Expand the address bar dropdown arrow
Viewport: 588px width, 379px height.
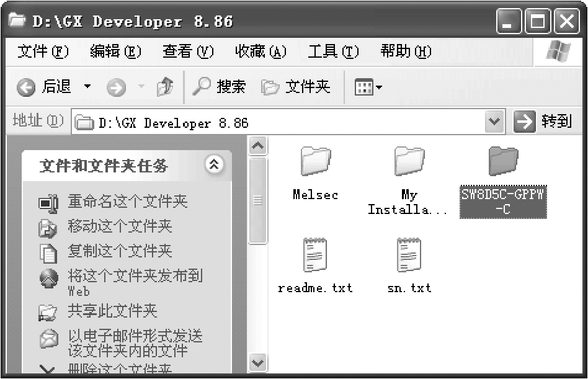(x=494, y=122)
